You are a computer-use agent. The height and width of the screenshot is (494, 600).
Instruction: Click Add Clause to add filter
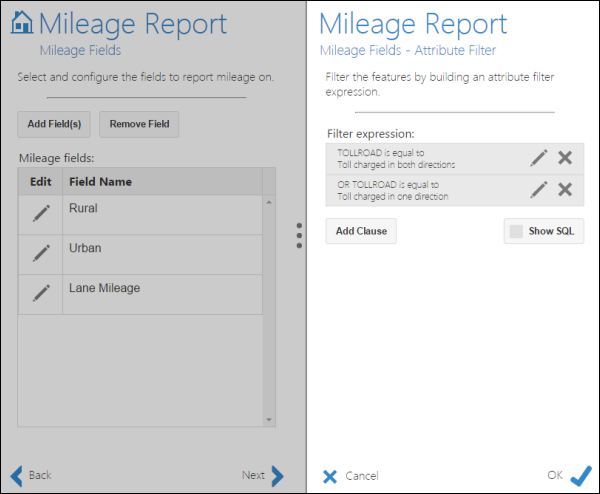[x=361, y=231]
